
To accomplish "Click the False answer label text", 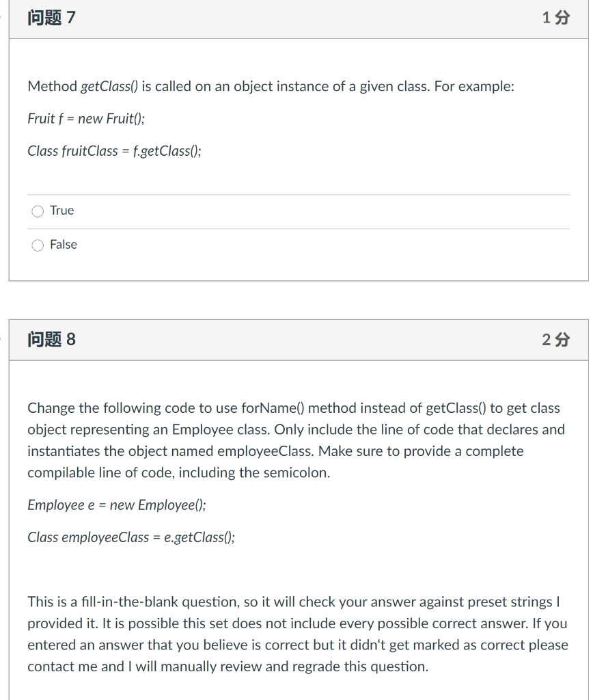I will pos(63,245).
